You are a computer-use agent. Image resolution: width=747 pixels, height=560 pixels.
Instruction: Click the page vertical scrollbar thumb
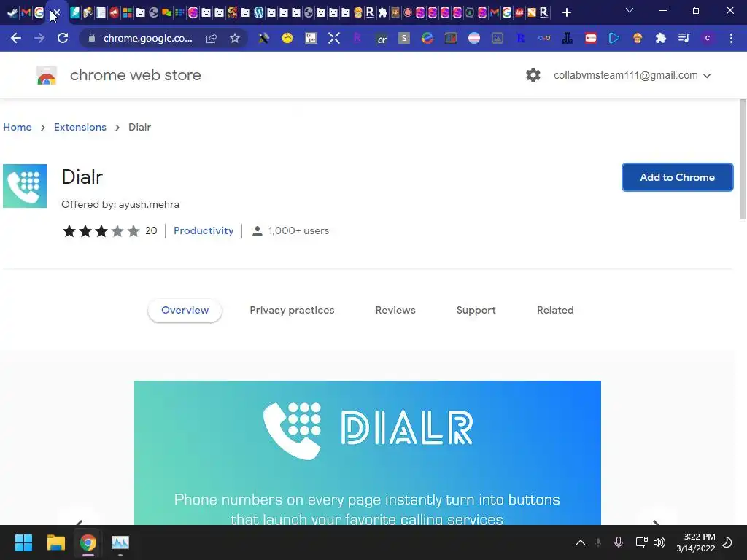click(x=743, y=160)
